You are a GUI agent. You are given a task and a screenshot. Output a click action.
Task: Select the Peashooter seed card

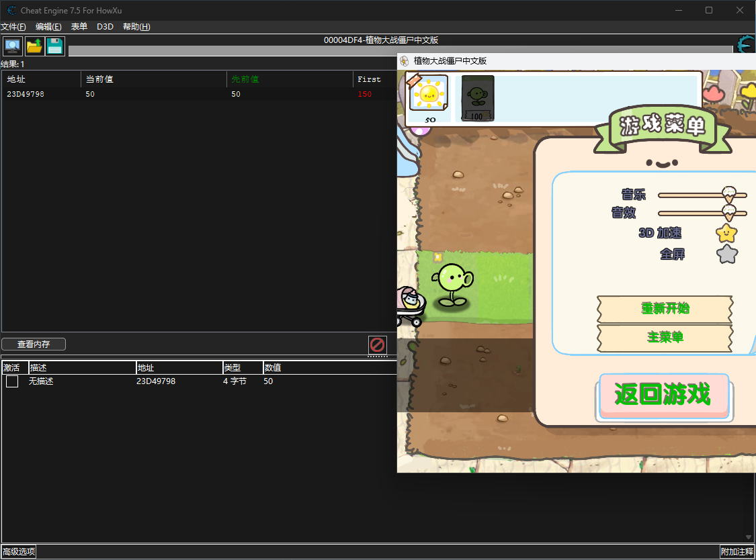click(x=478, y=98)
